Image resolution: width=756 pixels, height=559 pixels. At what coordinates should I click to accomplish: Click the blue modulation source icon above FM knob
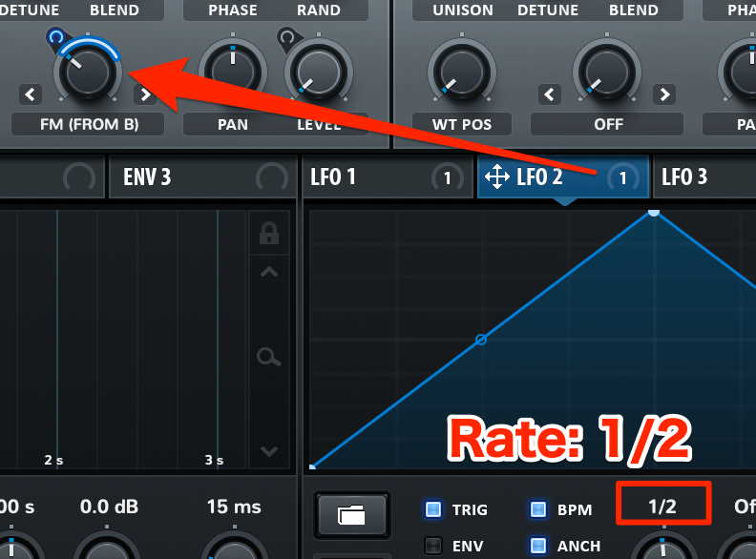56,37
